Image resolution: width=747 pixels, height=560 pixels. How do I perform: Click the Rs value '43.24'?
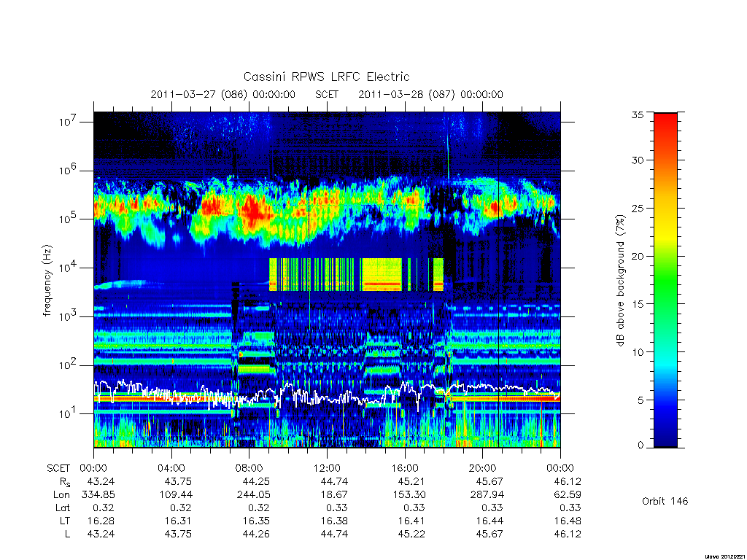coord(101,481)
